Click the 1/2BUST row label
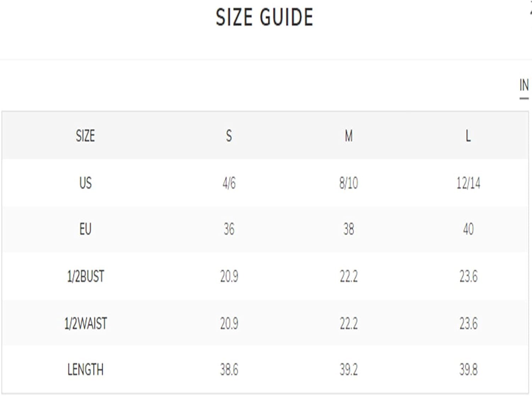Screen dimensions: 532x396 coord(85,276)
